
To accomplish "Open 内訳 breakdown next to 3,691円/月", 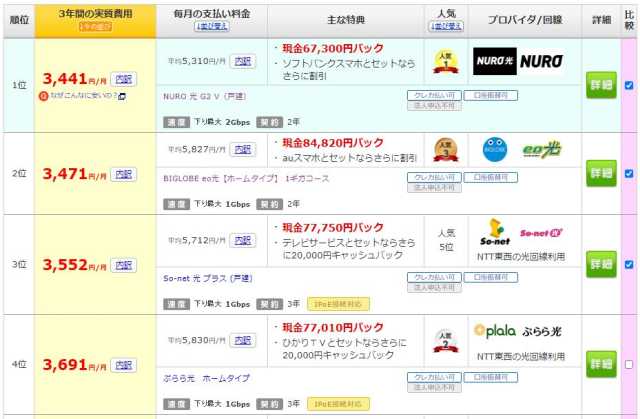I will click(124, 365).
